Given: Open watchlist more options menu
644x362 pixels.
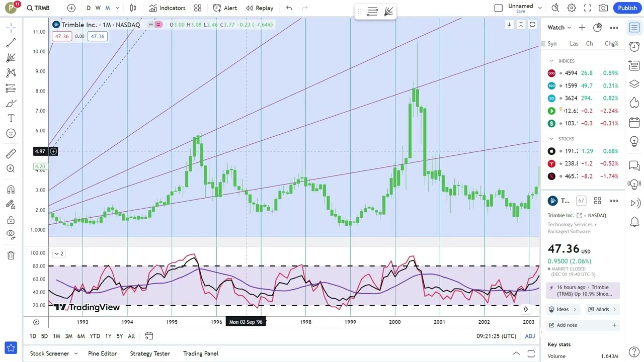Looking at the screenshot, I should click(x=614, y=28).
